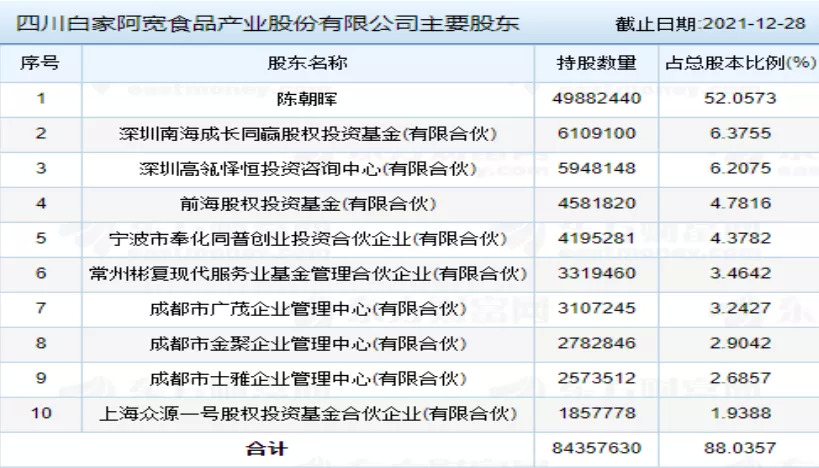Select 深圳南海成长同赢股权投资基金(有限合伙)

[307, 134]
